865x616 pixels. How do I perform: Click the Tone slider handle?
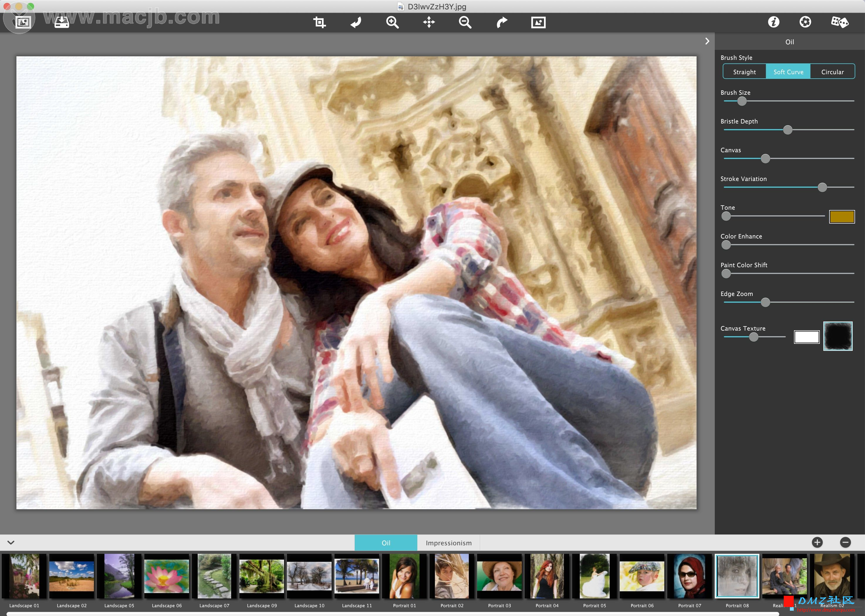point(726,216)
